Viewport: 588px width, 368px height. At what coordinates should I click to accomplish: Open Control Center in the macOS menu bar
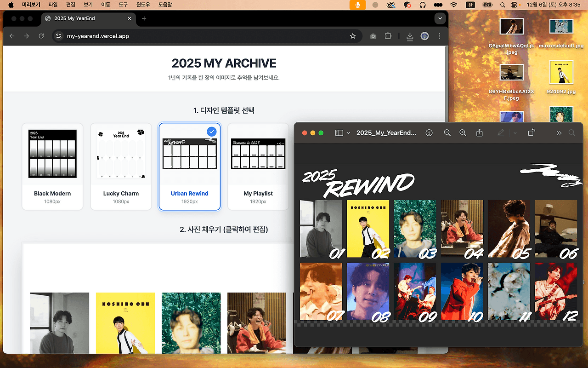[x=514, y=5]
